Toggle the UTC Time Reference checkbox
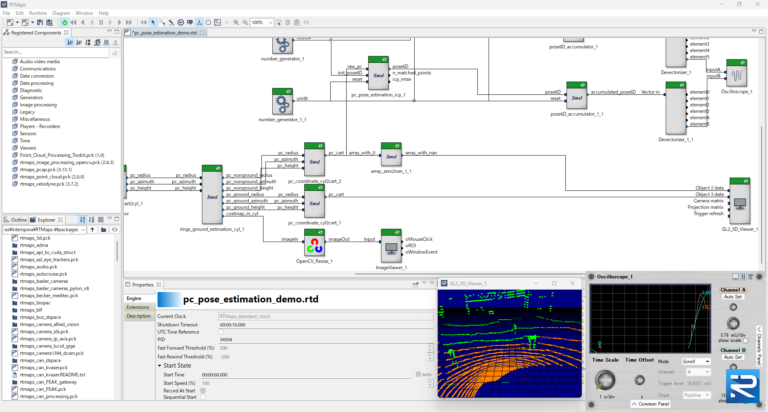This screenshot has width=768, height=412. [x=221, y=332]
